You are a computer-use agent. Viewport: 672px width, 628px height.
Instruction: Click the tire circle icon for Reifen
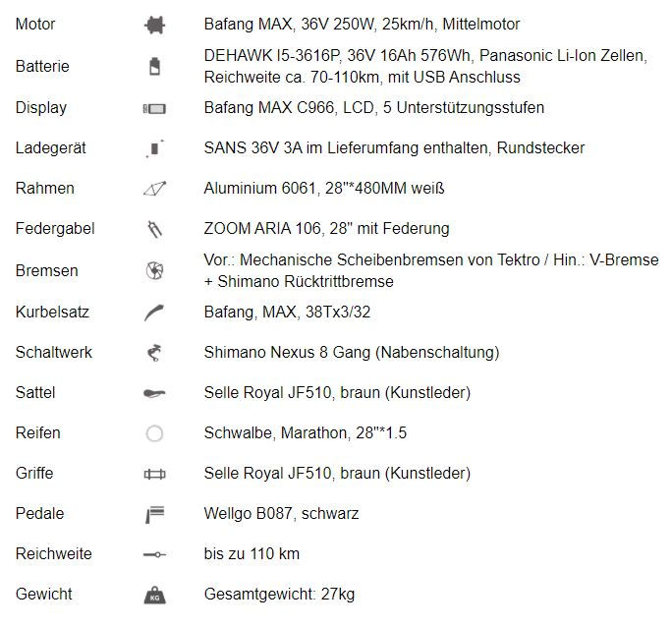(154, 433)
